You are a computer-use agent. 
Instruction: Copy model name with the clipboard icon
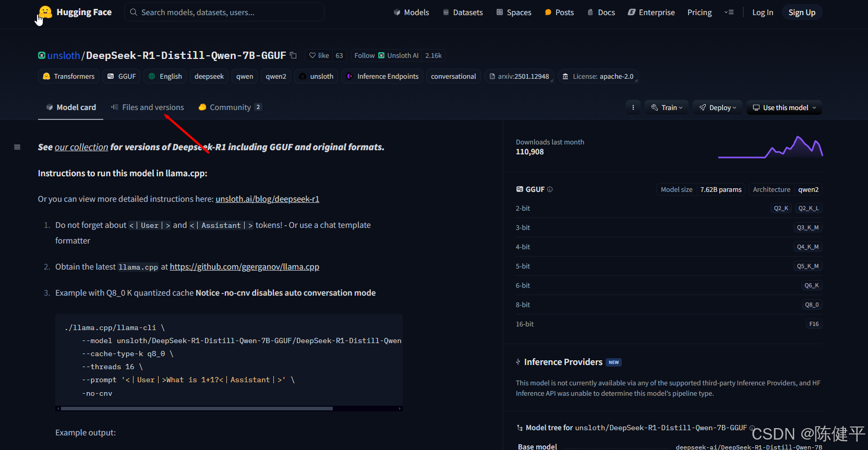(x=293, y=55)
